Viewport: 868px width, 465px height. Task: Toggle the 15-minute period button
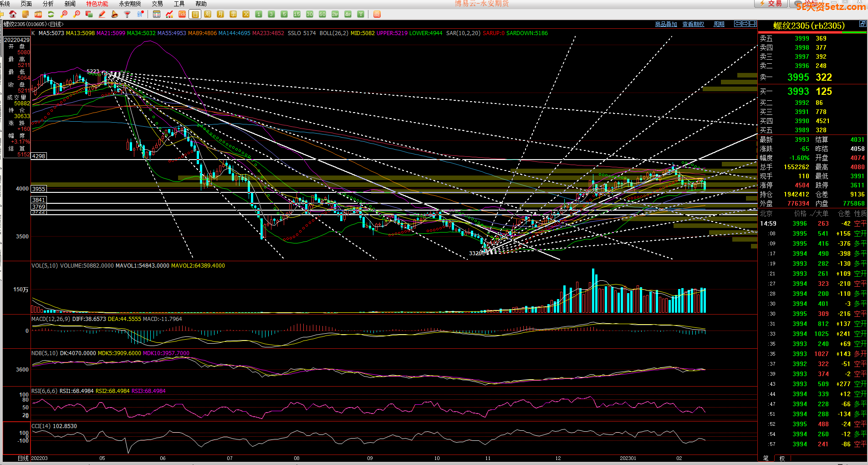point(297,15)
